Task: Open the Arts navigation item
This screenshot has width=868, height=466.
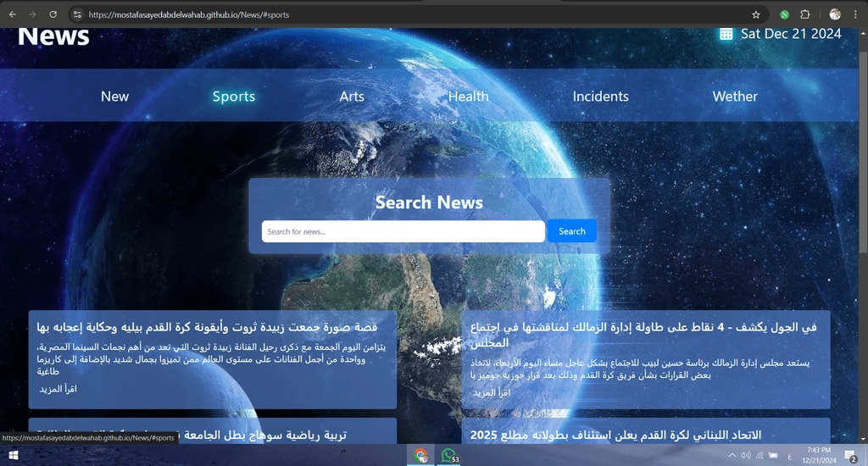Action: pyautogui.click(x=352, y=97)
